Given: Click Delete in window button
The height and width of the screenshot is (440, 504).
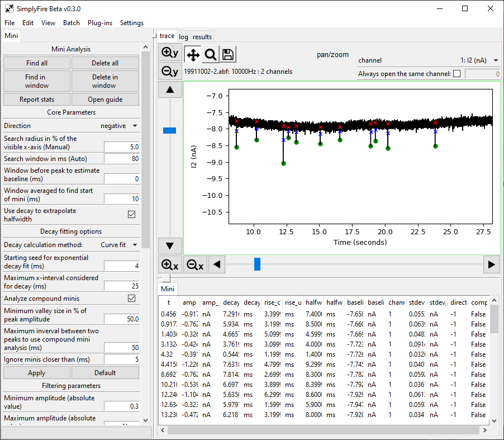Looking at the screenshot, I should pyautogui.click(x=105, y=81).
